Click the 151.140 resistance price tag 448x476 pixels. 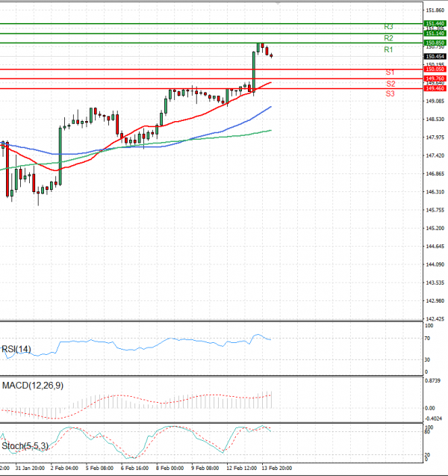pos(435,33)
